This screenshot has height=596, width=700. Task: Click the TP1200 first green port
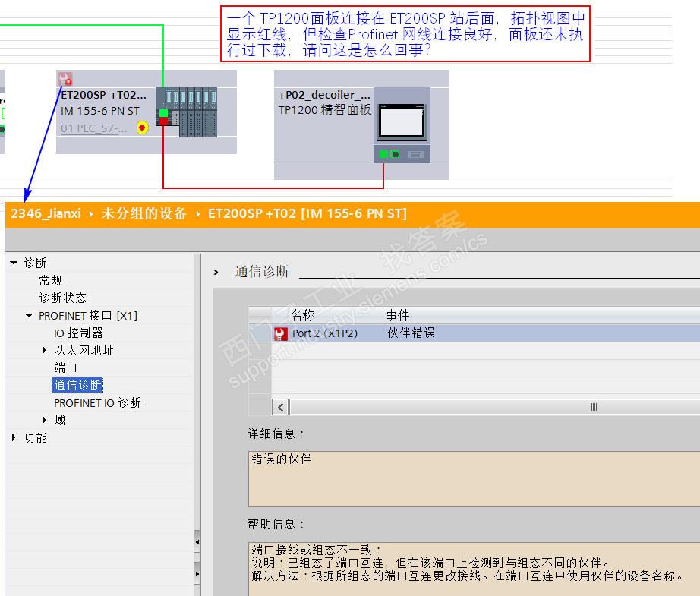(383, 154)
